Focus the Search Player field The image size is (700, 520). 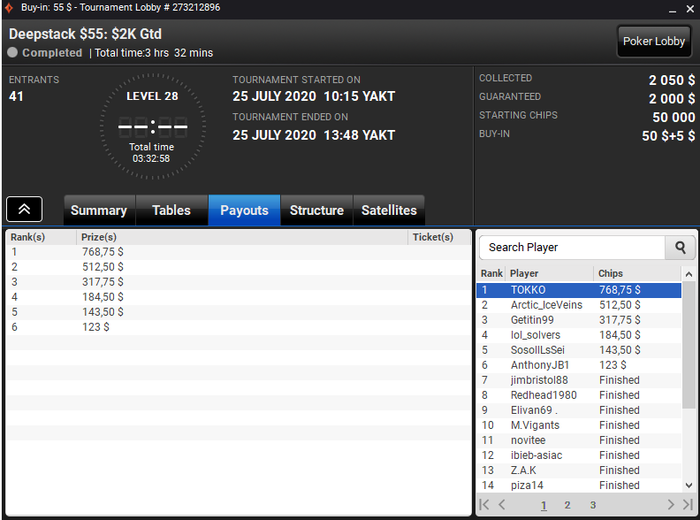tap(572, 247)
